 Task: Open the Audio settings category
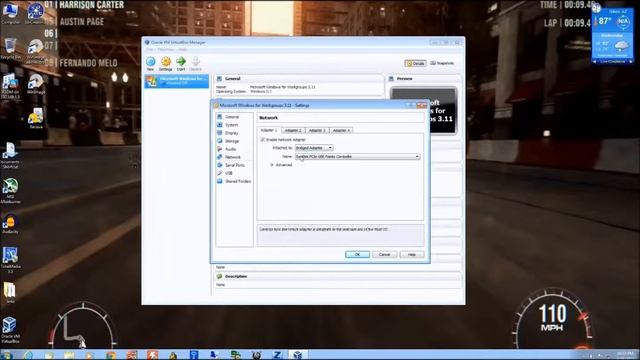(x=231, y=149)
